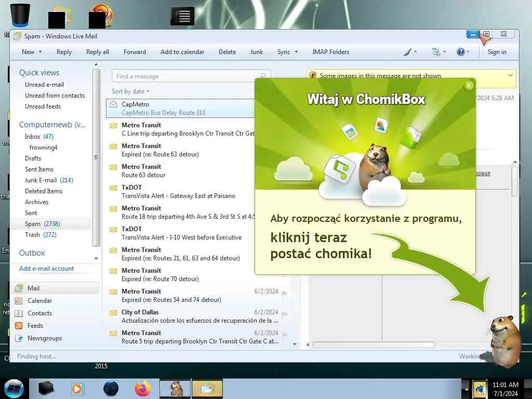Expand the Sync dropdown arrow

[296, 52]
